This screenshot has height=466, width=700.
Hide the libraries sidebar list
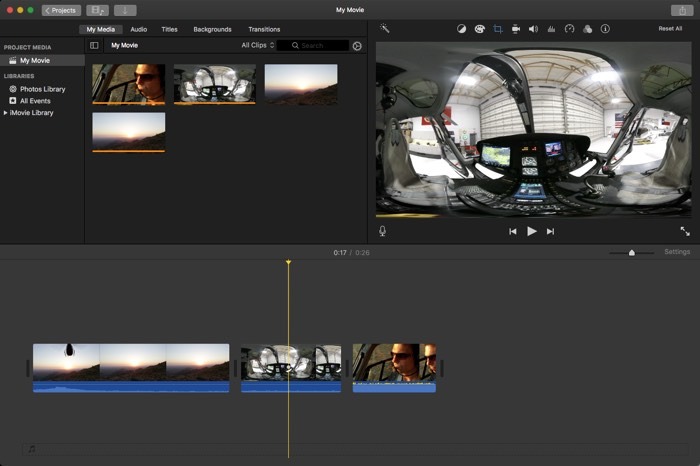(x=94, y=46)
